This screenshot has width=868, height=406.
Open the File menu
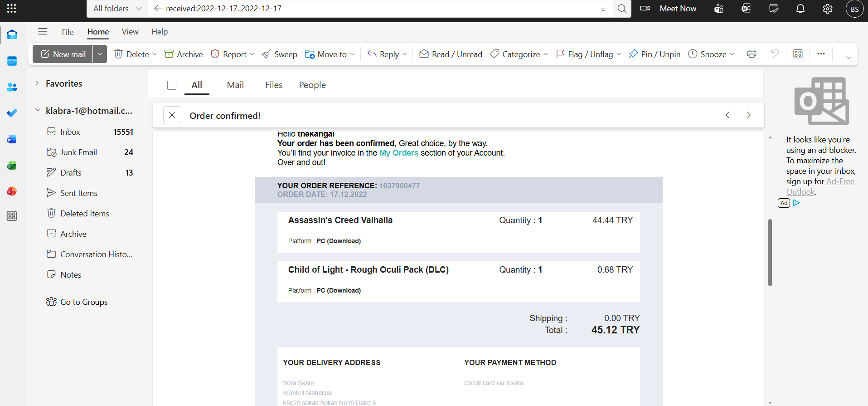click(68, 32)
